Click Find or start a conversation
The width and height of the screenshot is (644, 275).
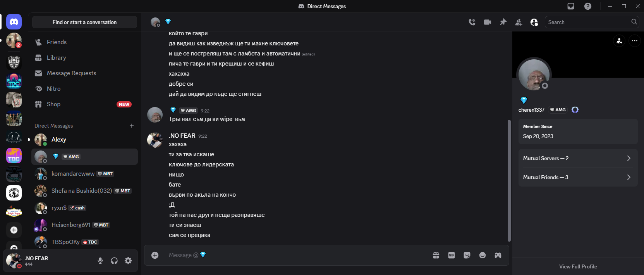[x=84, y=22]
